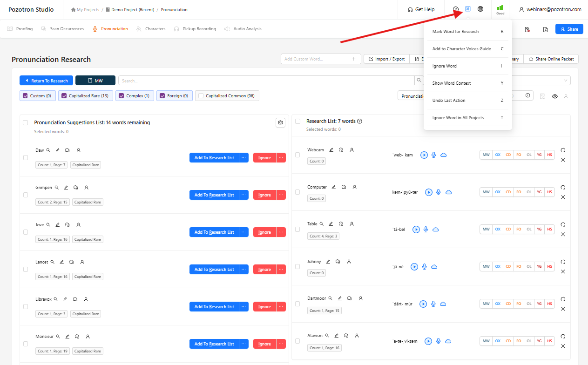Click the keyboard shortcuts icon in header

coord(468,9)
